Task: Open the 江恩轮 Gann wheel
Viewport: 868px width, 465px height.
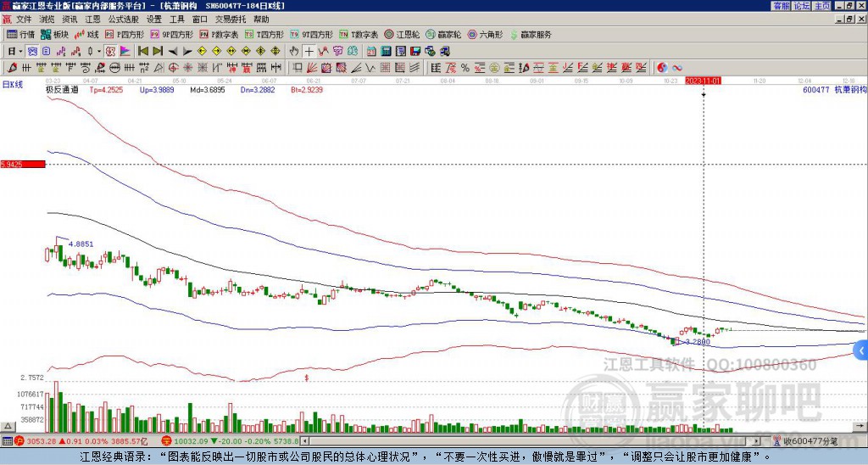Action: [x=400, y=34]
